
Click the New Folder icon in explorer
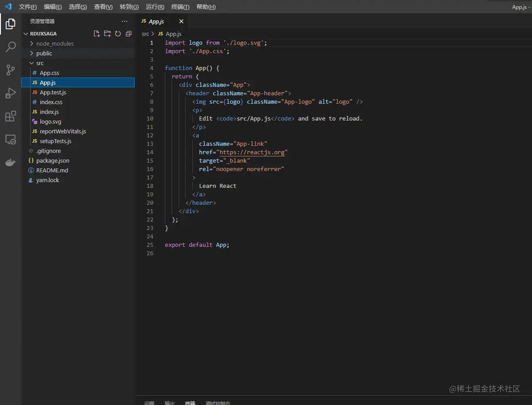point(107,34)
